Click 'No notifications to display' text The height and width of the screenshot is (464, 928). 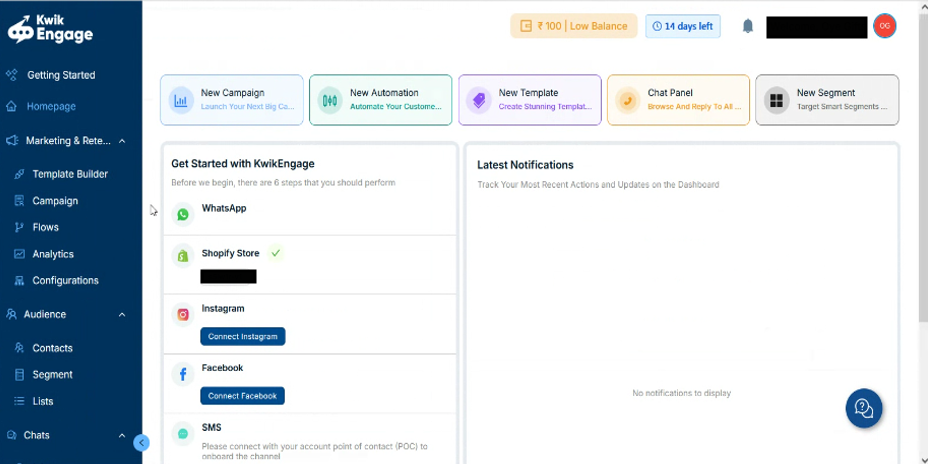682,393
